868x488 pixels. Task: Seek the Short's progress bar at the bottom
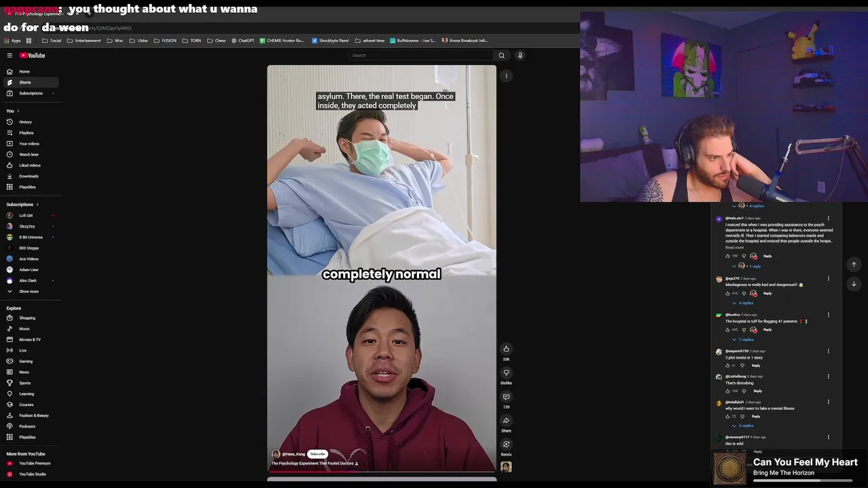click(x=382, y=472)
